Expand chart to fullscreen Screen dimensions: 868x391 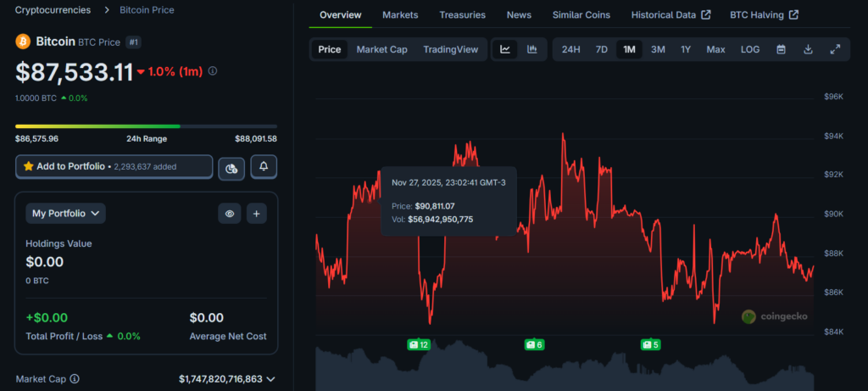point(835,49)
